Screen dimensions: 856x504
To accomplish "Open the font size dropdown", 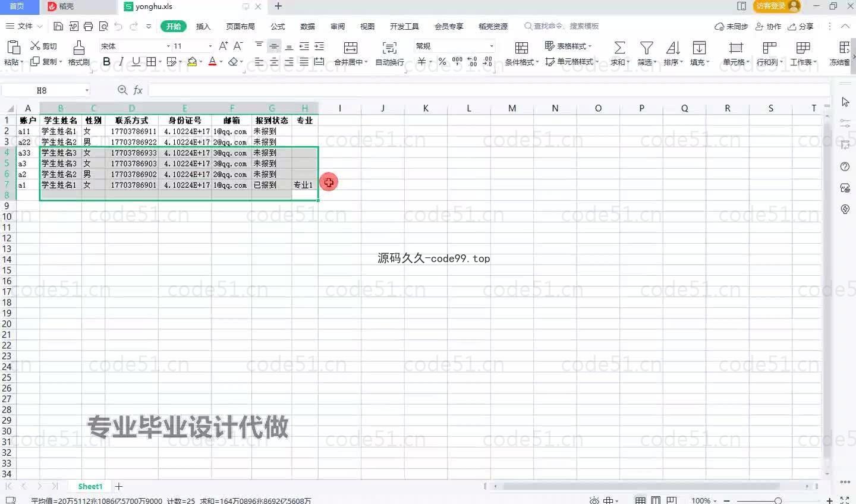I will coord(210,46).
